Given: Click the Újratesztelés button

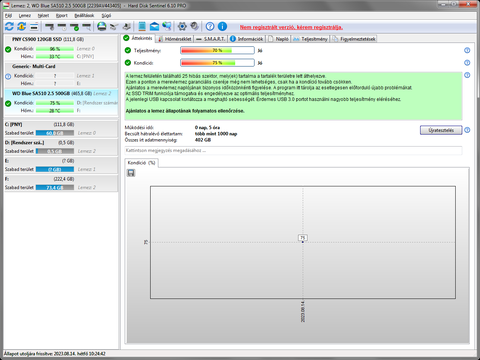Looking at the screenshot, I should tap(441, 130).
